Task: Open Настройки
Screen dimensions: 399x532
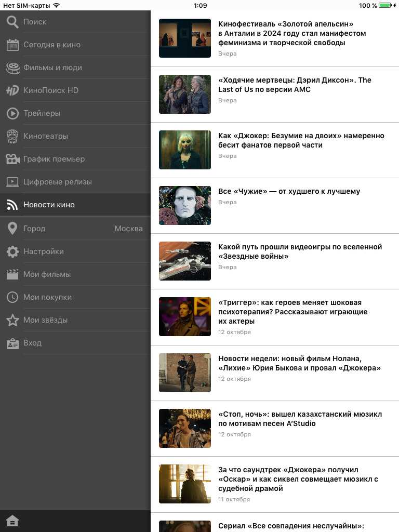Action: [x=75, y=251]
